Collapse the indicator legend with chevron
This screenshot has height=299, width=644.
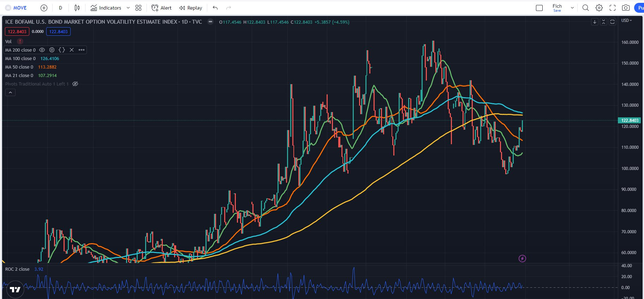(x=10, y=93)
